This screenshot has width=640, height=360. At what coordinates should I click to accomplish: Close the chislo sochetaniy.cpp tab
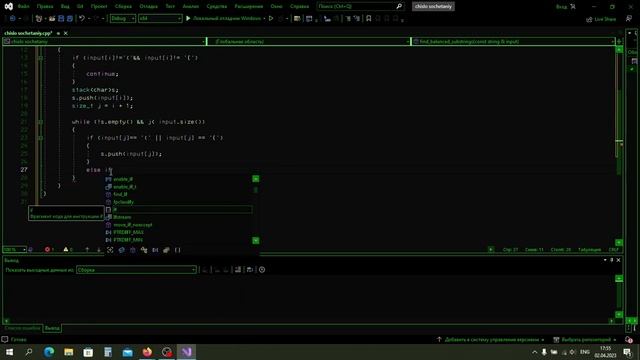pos(66,33)
